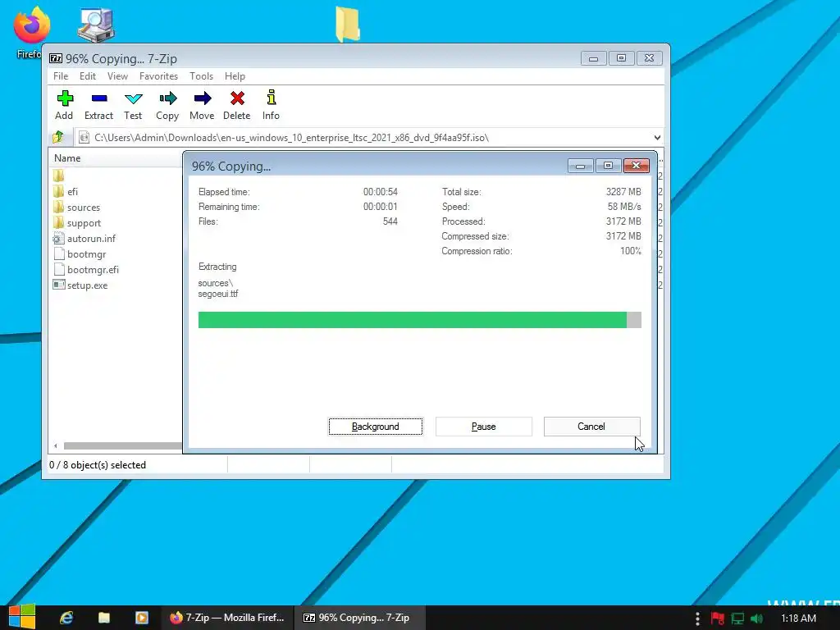840x630 pixels.
Task: Open the media player taskbar icon
Action: click(142, 618)
